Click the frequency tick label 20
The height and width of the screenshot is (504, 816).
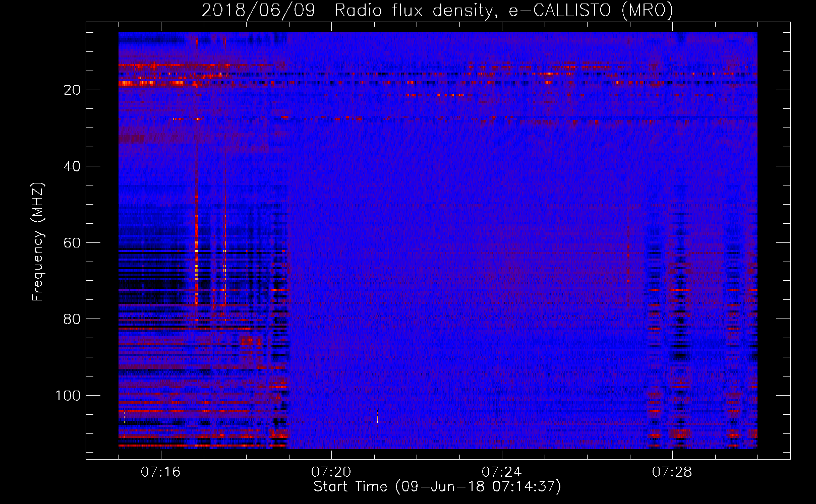coord(73,90)
